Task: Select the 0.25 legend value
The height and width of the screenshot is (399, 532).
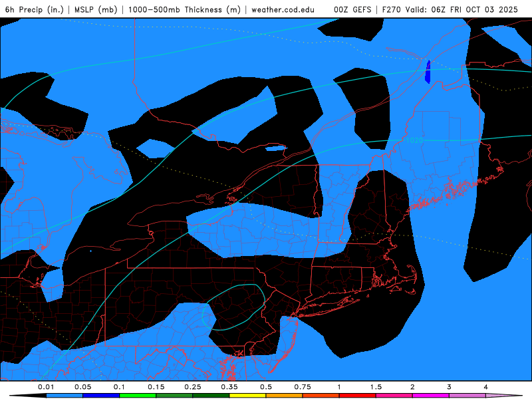Action: 193,387
